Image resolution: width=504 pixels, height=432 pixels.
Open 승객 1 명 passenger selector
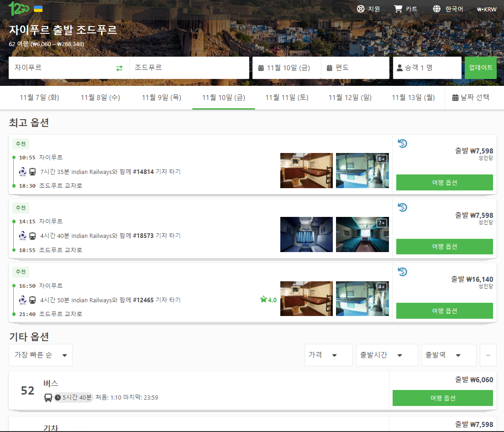(x=427, y=68)
